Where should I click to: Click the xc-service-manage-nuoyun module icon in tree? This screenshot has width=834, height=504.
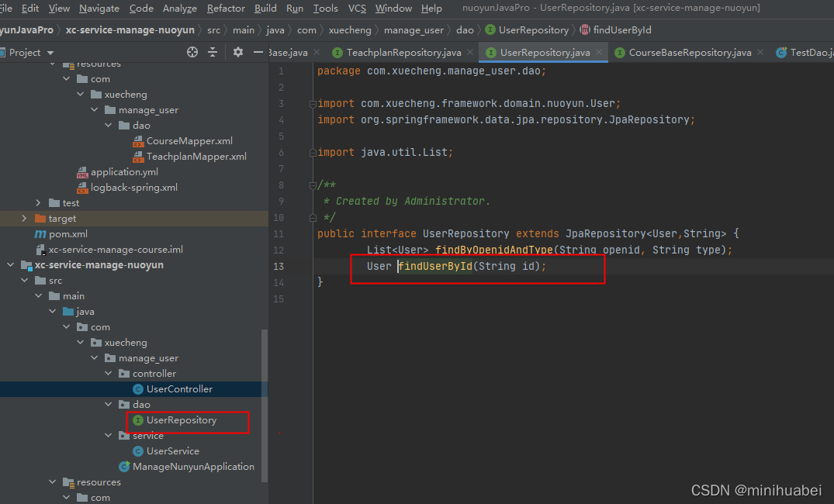click(26, 265)
